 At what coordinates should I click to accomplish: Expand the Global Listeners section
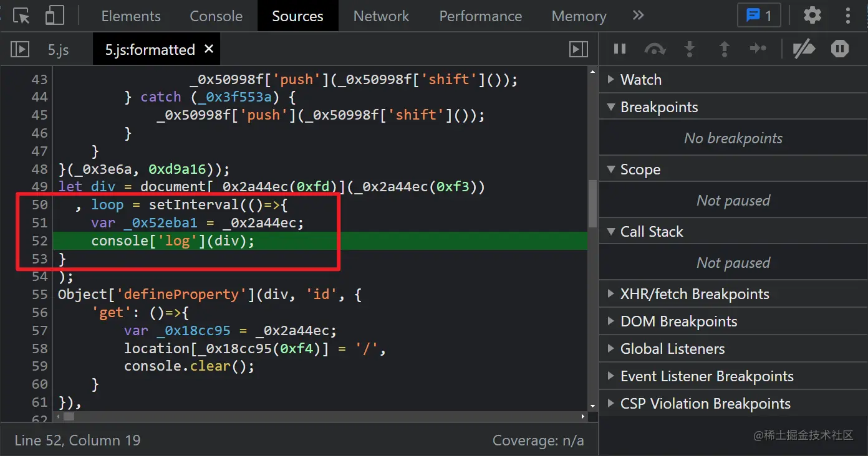(733, 349)
